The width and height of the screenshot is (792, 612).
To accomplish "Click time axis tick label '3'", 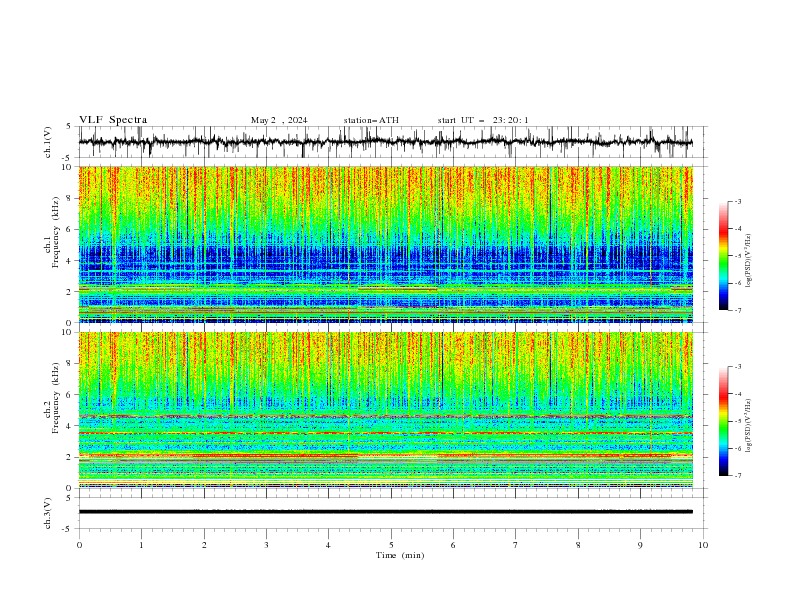I will 266,545.
